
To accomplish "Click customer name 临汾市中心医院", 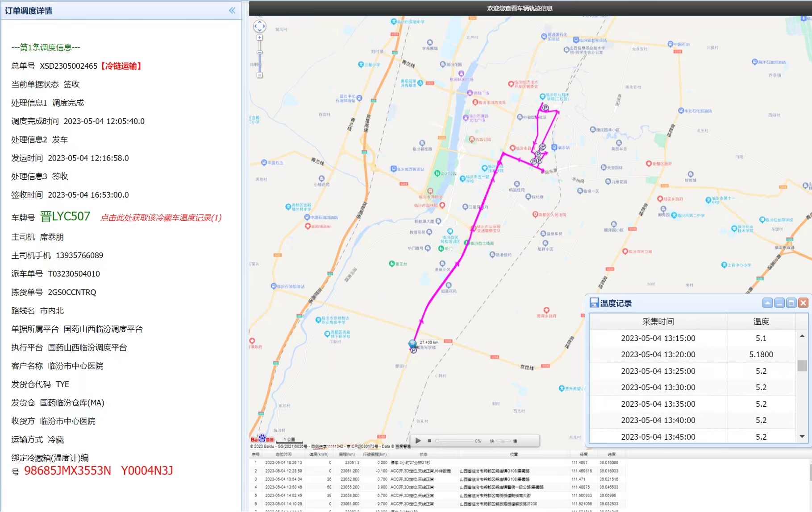I will [75, 366].
